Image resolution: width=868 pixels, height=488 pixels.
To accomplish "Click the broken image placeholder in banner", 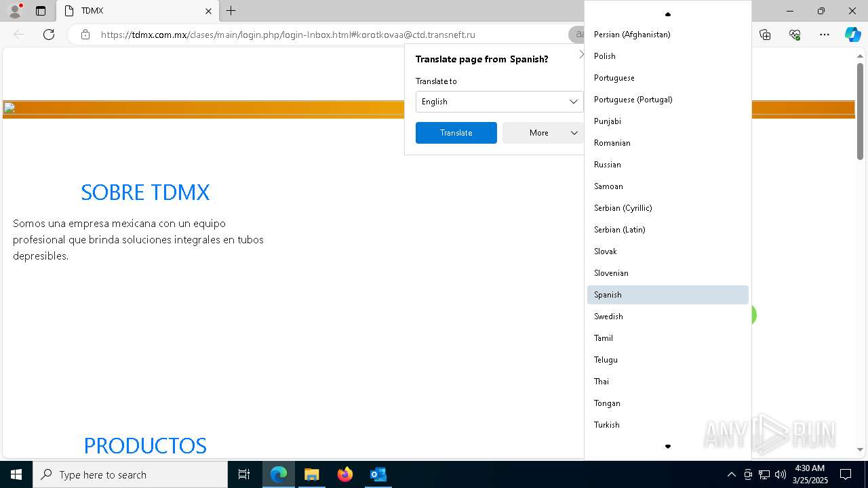I will click(9, 108).
